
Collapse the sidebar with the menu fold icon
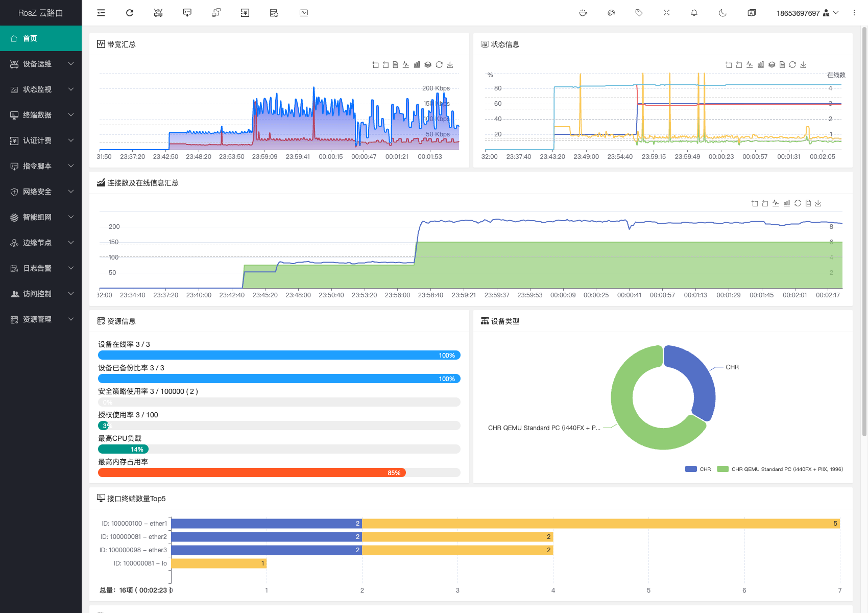101,13
